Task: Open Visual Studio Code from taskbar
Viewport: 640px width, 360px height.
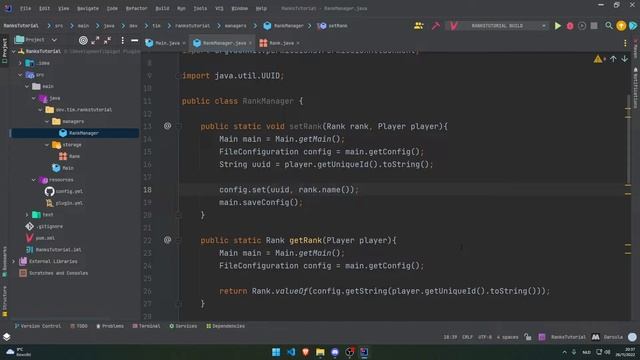Action: (291, 352)
